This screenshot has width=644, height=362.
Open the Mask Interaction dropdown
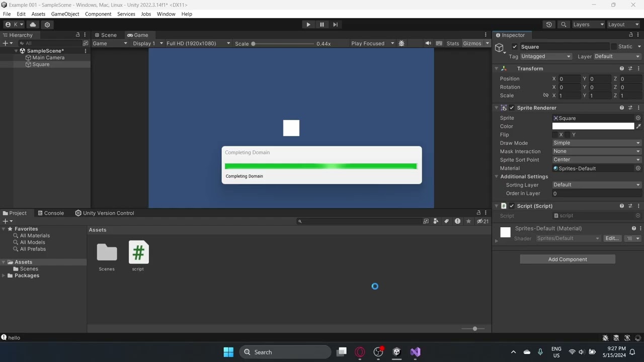pyautogui.click(x=597, y=151)
